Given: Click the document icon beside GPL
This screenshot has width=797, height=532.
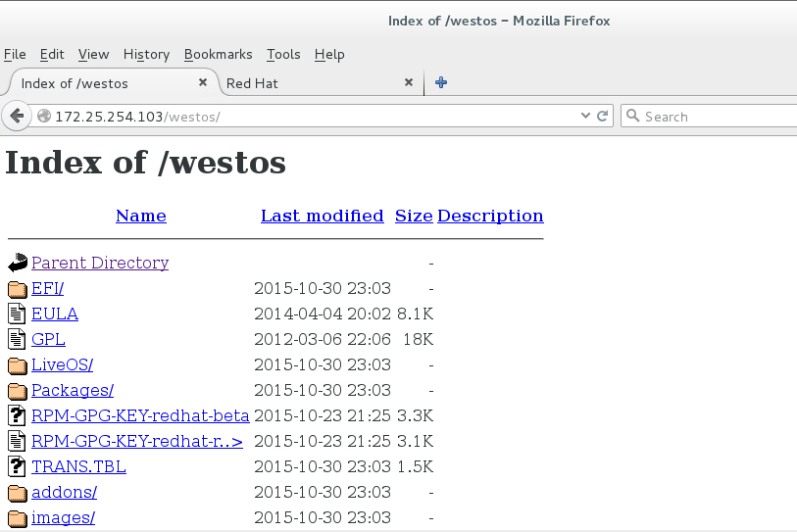Looking at the screenshot, I should [17, 339].
